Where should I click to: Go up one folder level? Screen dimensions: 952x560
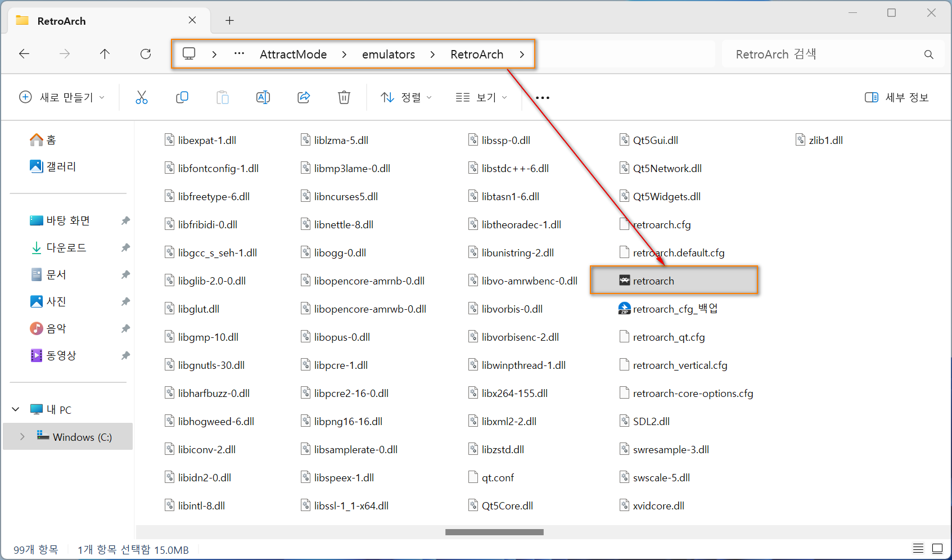click(x=105, y=54)
